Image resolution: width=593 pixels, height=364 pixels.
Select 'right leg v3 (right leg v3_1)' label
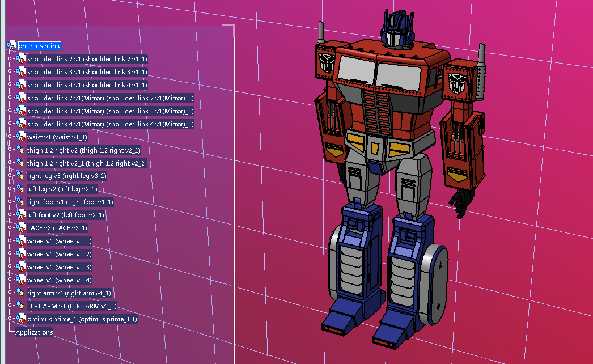(x=66, y=176)
